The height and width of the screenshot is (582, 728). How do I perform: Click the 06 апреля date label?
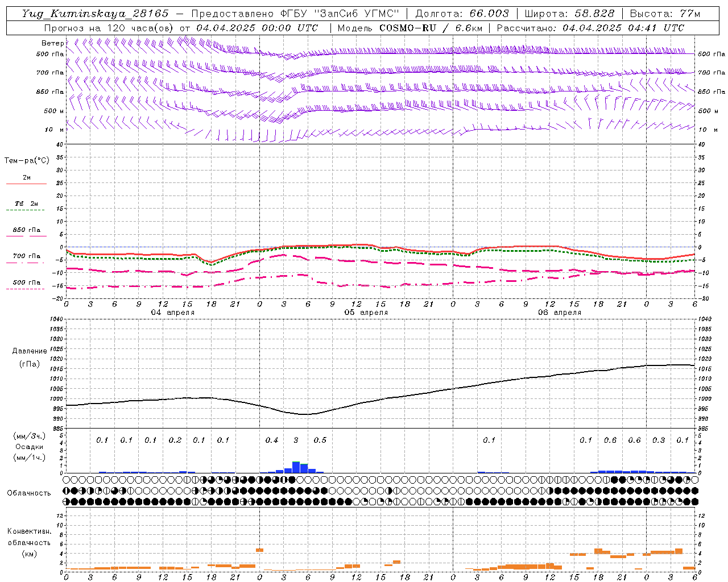click(x=560, y=313)
